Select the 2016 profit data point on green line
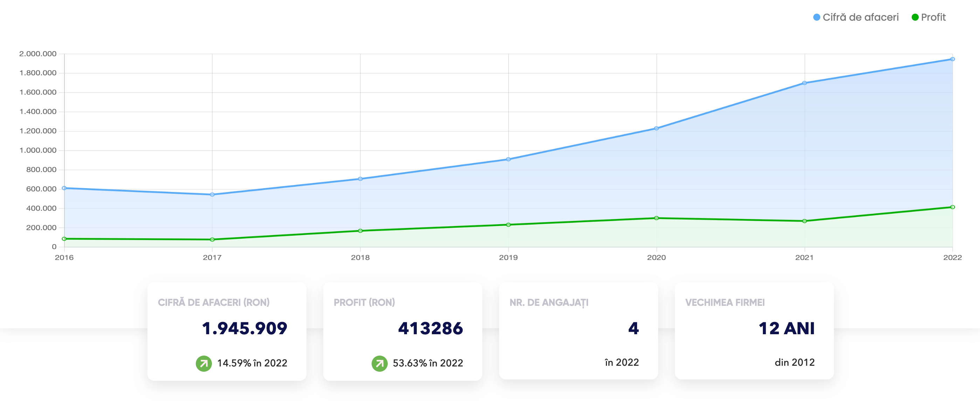Screen dimensions: 980x412 coord(64,239)
